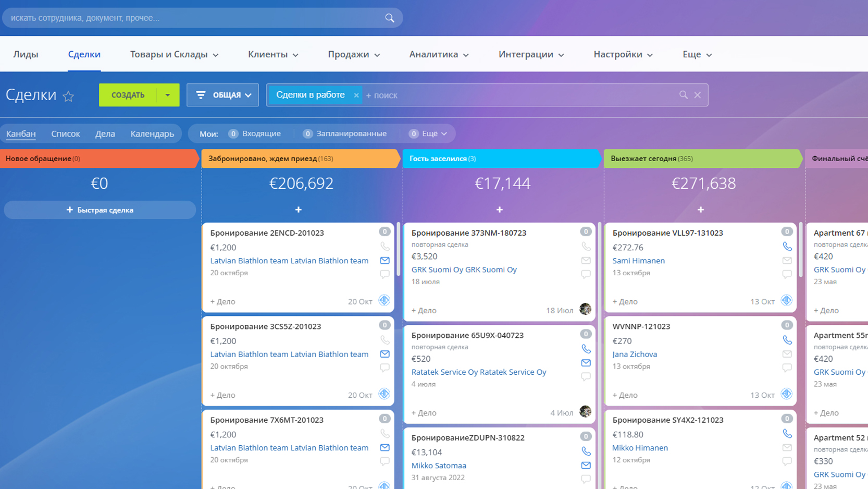Click the responsible user avatar on 373NM-180723 card
Viewport: 868px width, 489px height.
pos(586,309)
